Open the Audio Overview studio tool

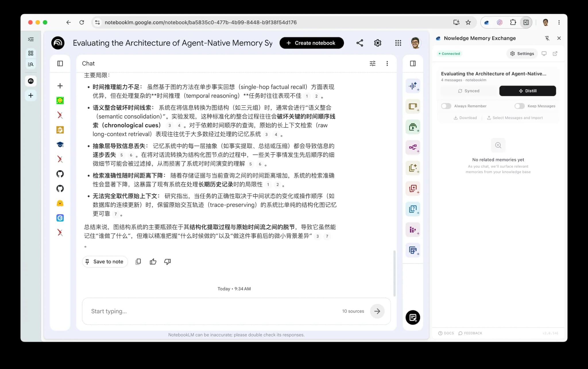tap(413, 86)
